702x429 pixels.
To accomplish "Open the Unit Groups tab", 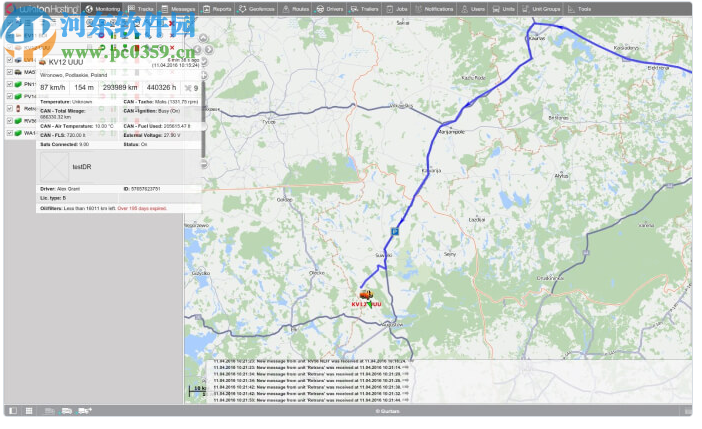I will click(x=541, y=9).
